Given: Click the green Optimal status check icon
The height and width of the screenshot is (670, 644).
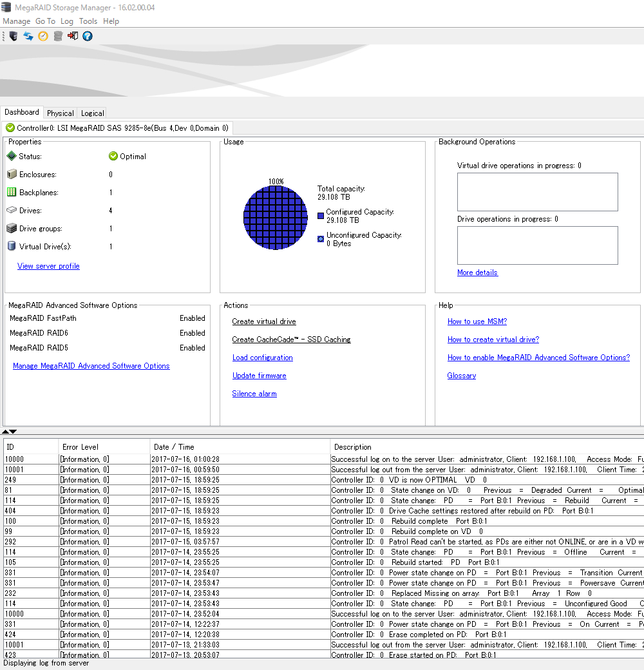Looking at the screenshot, I should pyautogui.click(x=113, y=156).
